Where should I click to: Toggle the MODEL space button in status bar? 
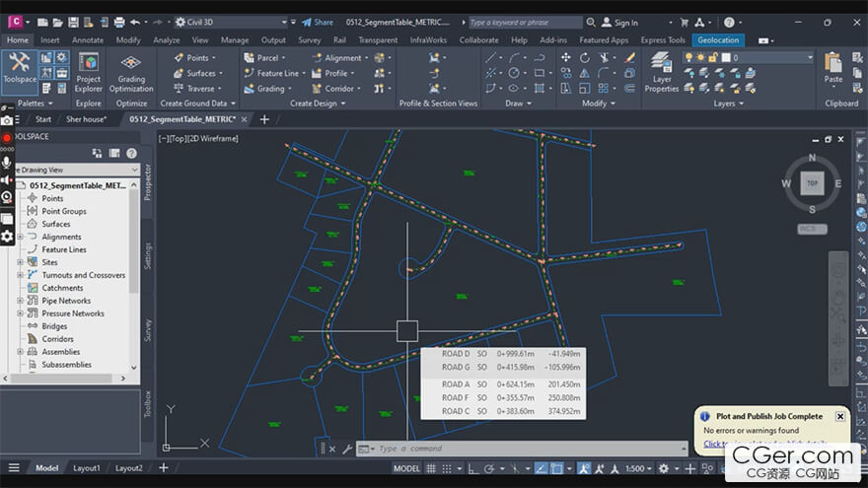tap(406, 468)
